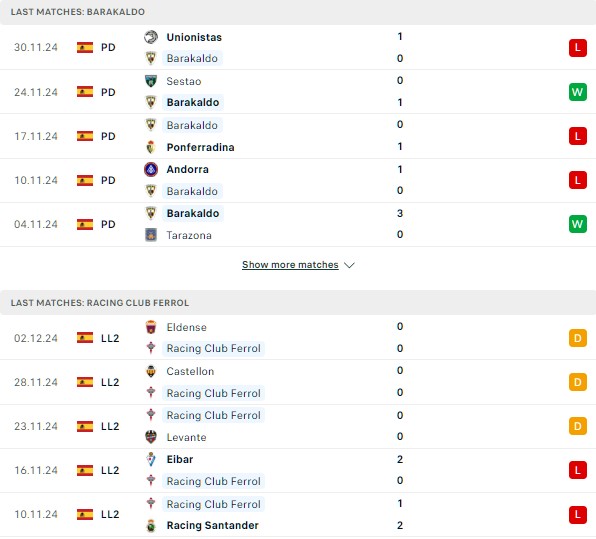Click the Eldense club crest icon
The width and height of the screenshot is (596, 539).
tap(151, 327)
